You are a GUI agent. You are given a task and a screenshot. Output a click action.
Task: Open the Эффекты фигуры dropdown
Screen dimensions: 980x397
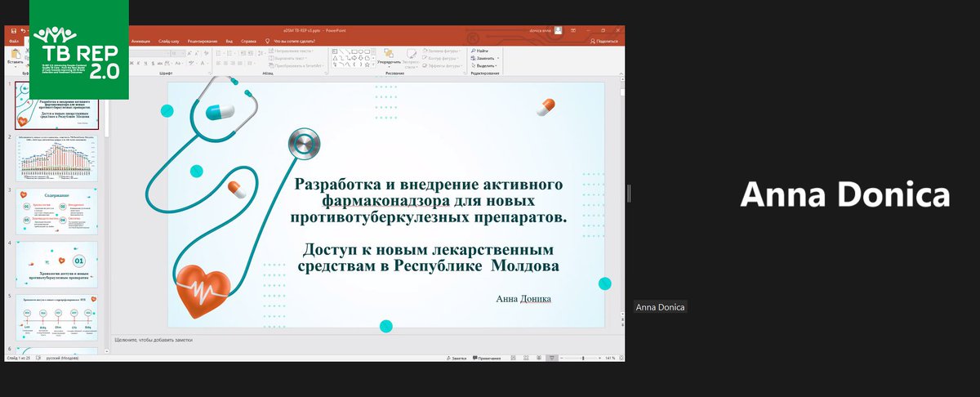[x=442, y=65]
